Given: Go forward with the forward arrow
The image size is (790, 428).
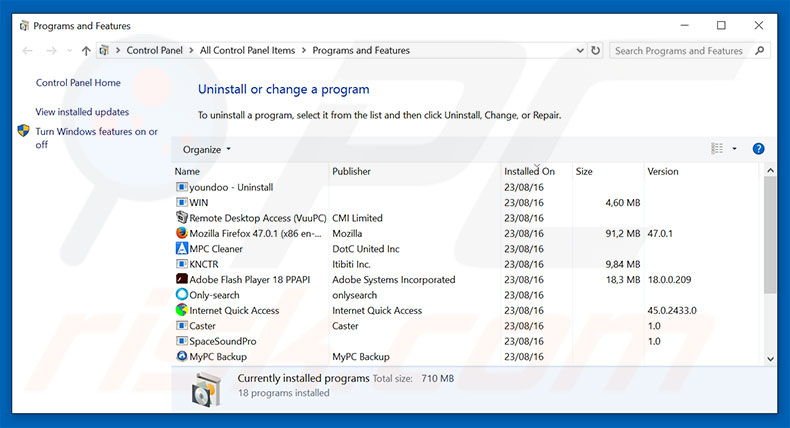Looking at the screenshot, I should pos(51,51).
